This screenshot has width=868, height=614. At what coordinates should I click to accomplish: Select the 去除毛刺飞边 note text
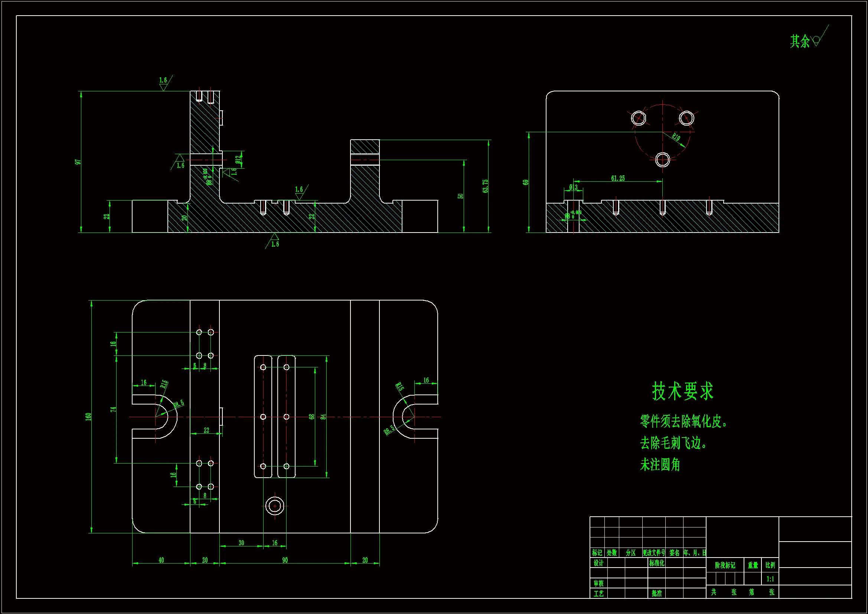673,443
